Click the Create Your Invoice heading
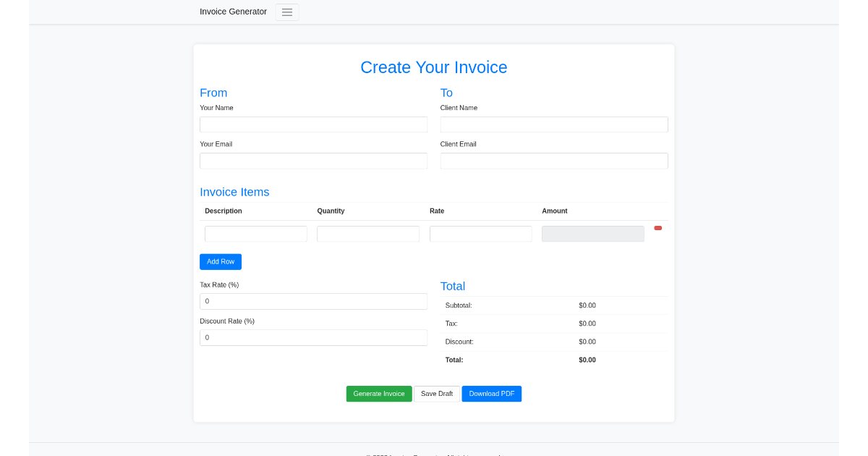868x456 pixels. (x=434, y=67)
